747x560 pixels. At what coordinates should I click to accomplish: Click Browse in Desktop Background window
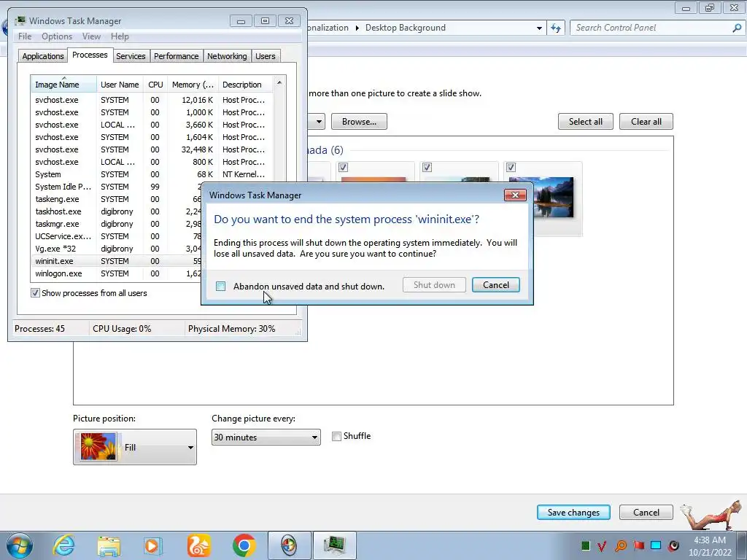coord(359,122)
